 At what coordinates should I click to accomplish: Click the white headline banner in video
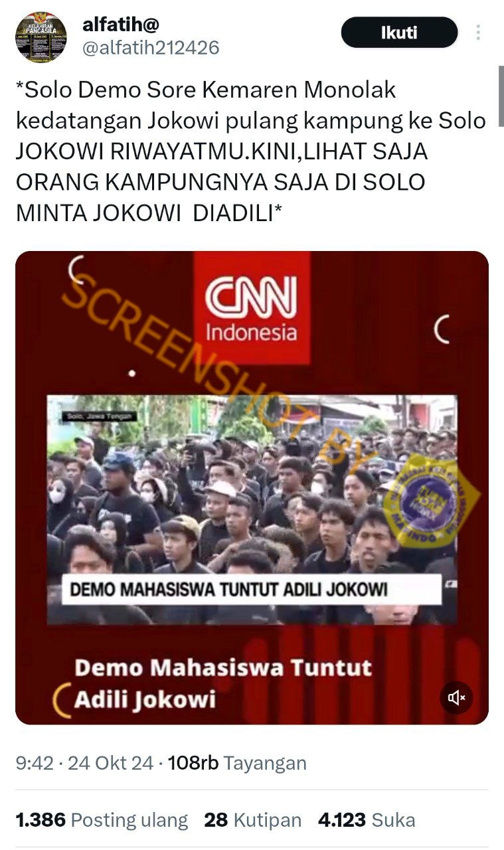252,589
